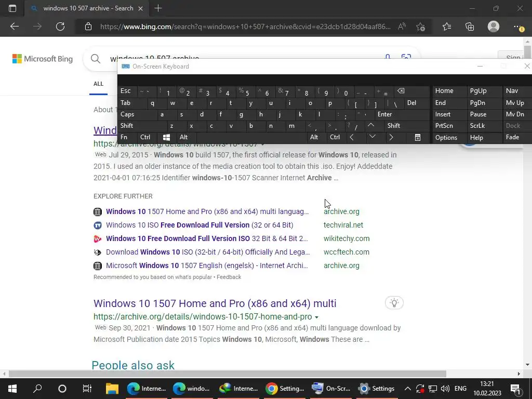Click the horizontal scrollbar thumb of the page
Screen dimensions: 532x399
[228, 374]
